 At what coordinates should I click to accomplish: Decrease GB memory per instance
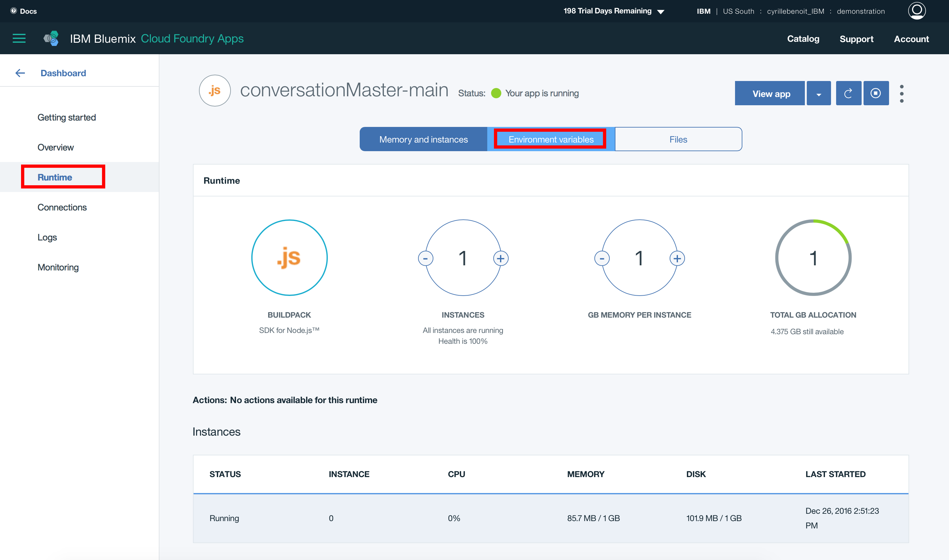602,259
